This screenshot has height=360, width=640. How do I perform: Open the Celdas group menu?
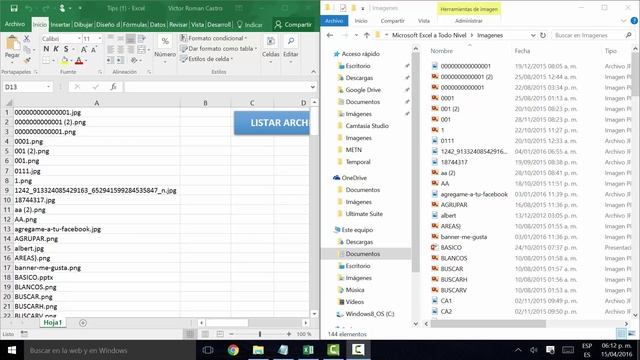(x=271, y=49)
